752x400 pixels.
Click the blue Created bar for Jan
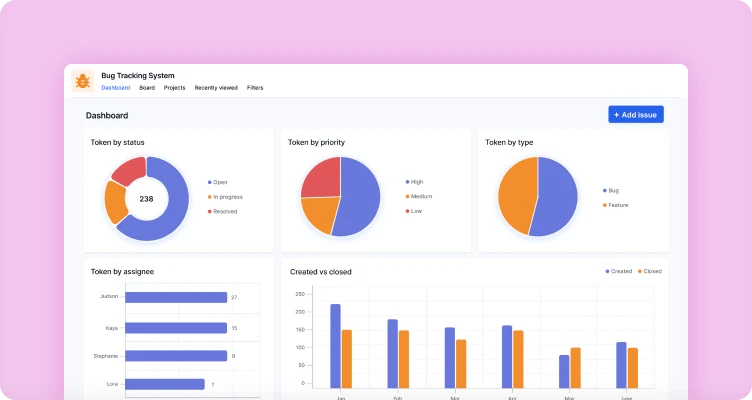click(336, 346)
